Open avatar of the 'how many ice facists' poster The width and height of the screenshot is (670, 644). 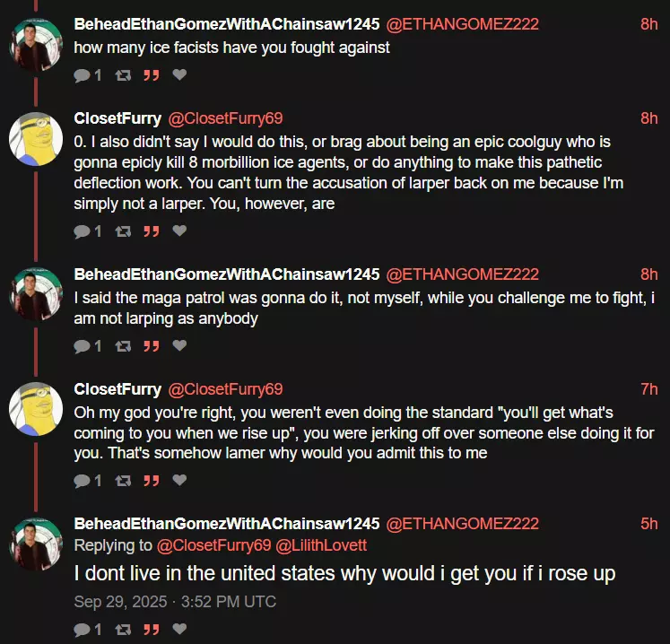(36, 44)
